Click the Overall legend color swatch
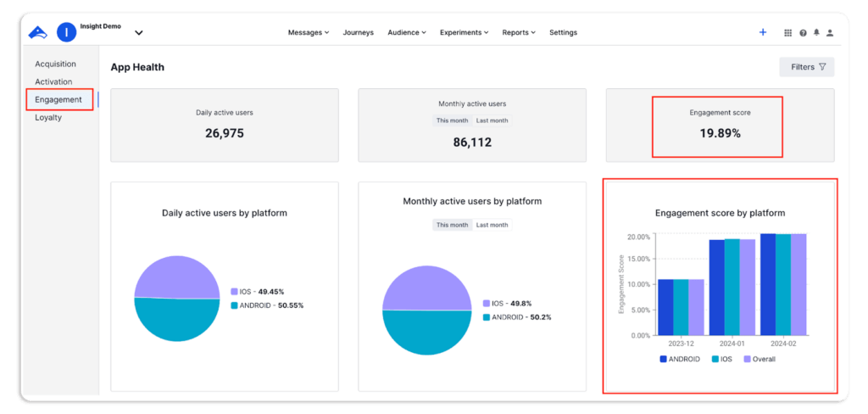Screen dimensions: 868x414 [x=748, y=359]
